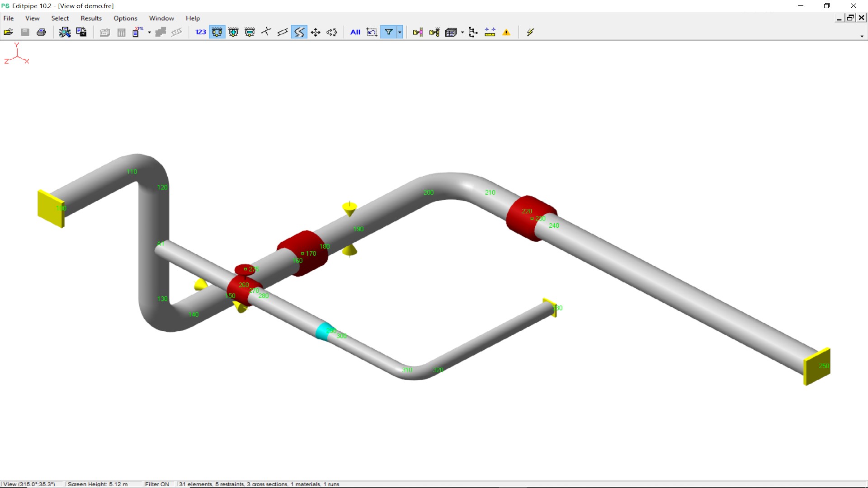Toggle the highlighted restraints display icon
Image resolution: width=868 pixels, height=488 pixels.
pyautogui.click(x=217, y=32)
